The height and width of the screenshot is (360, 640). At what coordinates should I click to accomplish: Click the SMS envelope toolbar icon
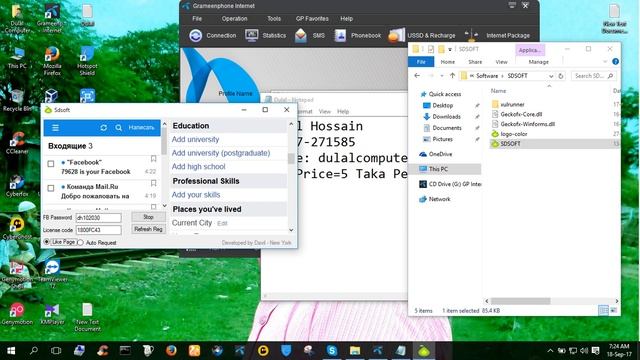point(301,36)
